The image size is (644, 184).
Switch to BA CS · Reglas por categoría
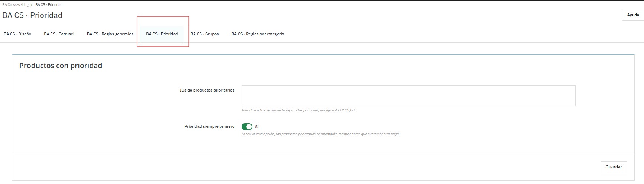click(x=258, y=34)
